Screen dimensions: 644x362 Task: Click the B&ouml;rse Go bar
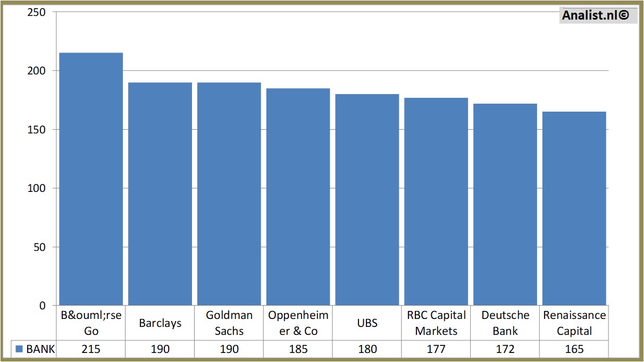91,179
